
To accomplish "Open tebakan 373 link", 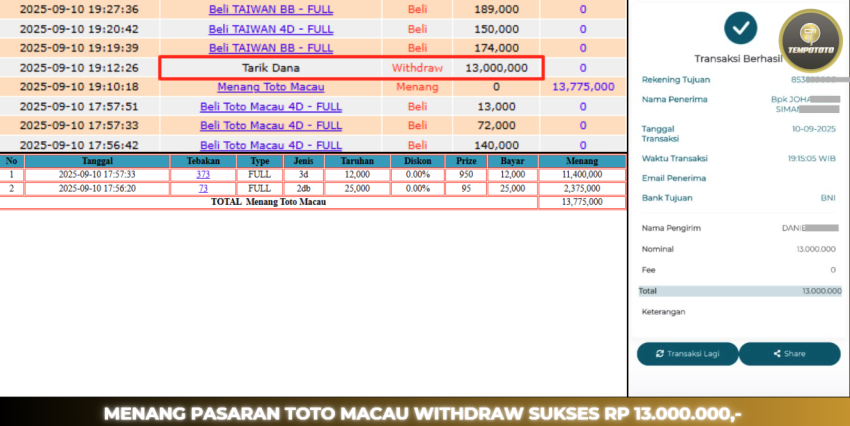I will click(x=203, y=175).
